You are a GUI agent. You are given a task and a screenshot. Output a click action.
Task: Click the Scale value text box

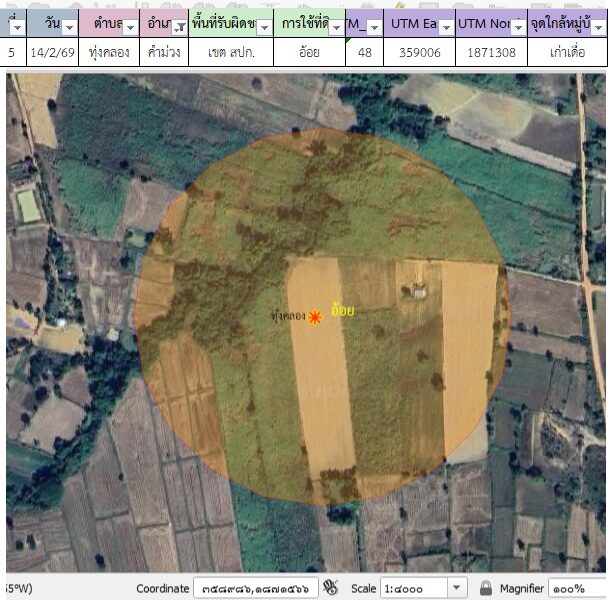click(x=412, y=588)
